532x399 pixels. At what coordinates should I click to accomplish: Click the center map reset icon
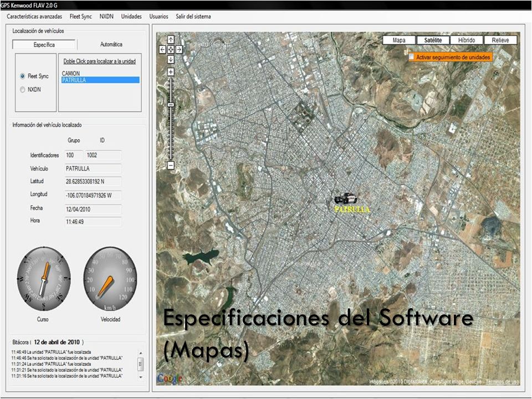171,49
